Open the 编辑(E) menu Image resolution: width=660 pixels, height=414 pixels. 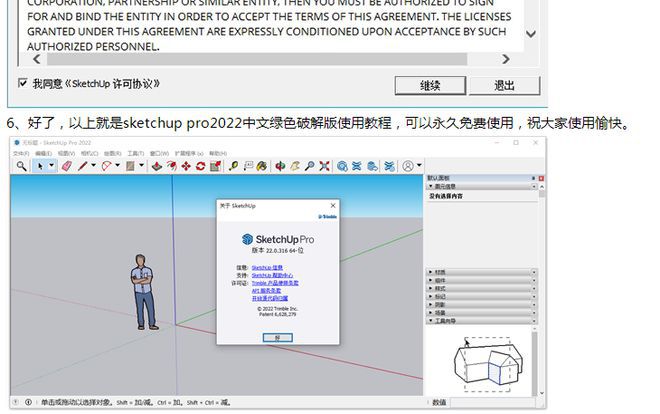[43, 154]
